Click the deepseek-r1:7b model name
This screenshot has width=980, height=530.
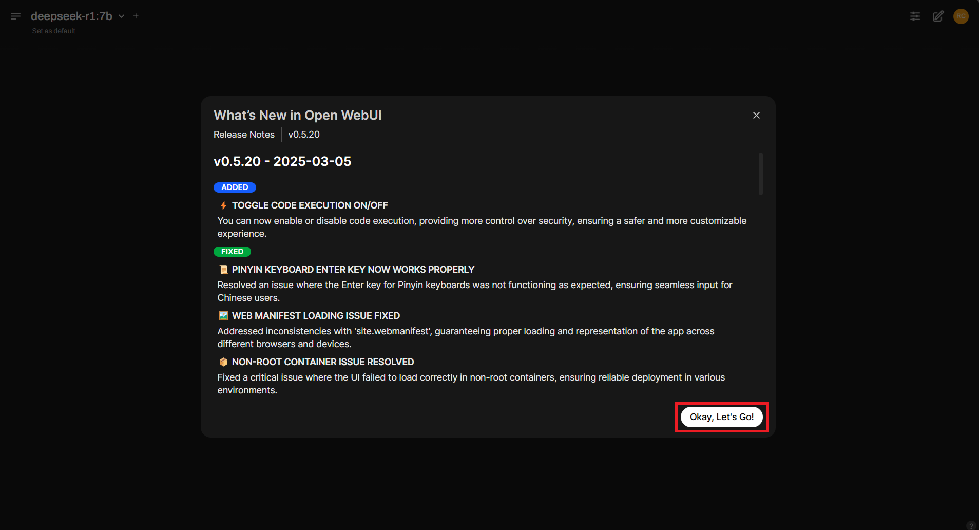click(x=71, y=16)
